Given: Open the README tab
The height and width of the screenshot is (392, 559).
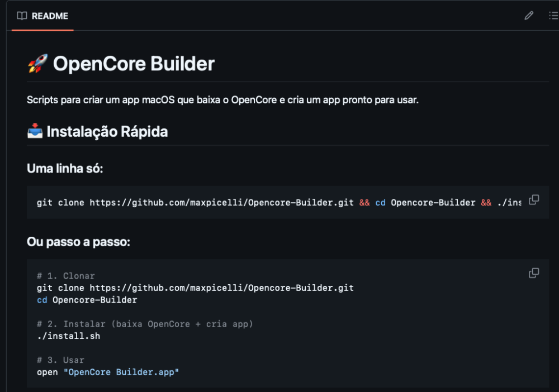Looking at the screenshot, I should point(42,16).
